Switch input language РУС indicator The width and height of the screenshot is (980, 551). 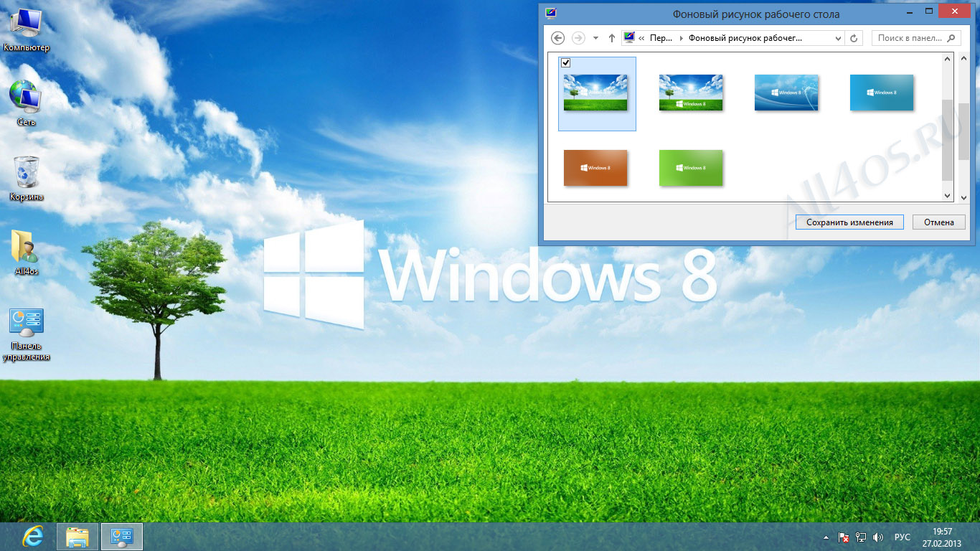point(902,537)
